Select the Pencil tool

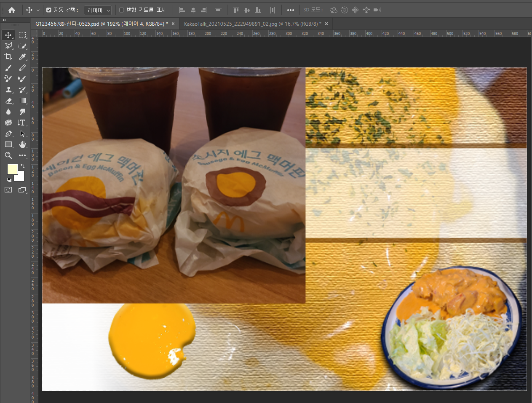(22, 68)
